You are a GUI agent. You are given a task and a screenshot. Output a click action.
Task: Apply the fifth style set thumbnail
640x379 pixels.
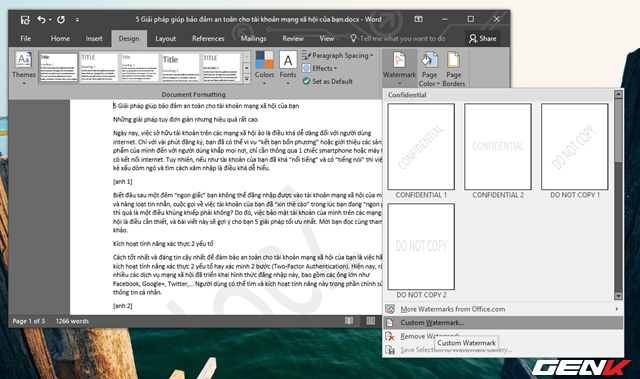pos(222,67)
